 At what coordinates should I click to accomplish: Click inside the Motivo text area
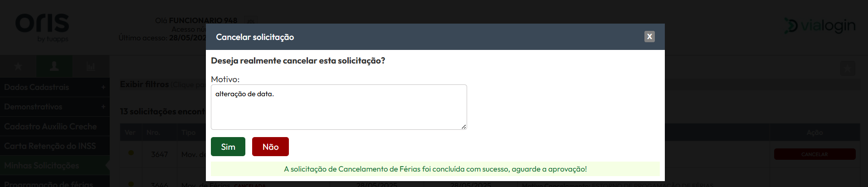(x=339, y=107)
